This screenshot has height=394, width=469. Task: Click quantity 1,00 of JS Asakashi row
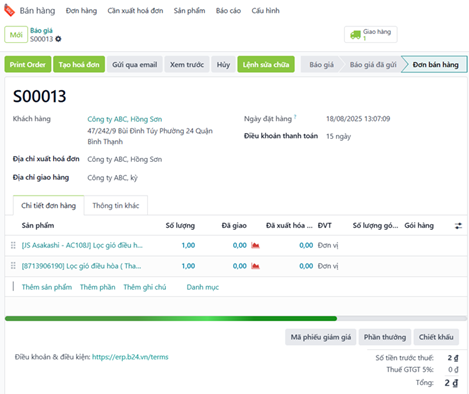(188, 245)
